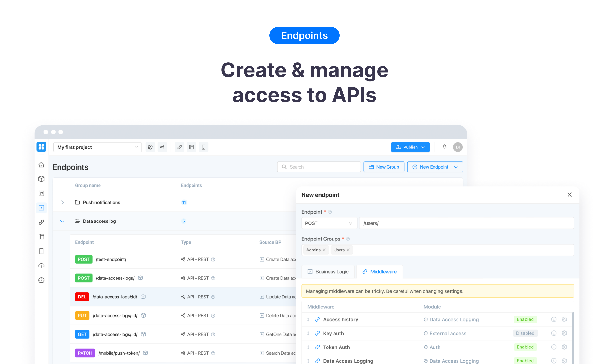Open the cloud deploy icon in sidebar
609x364 pixels.
[41, 265]
